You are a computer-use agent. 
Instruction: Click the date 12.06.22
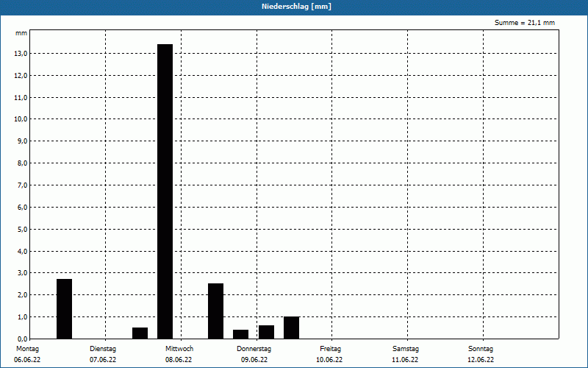point(481,360)
